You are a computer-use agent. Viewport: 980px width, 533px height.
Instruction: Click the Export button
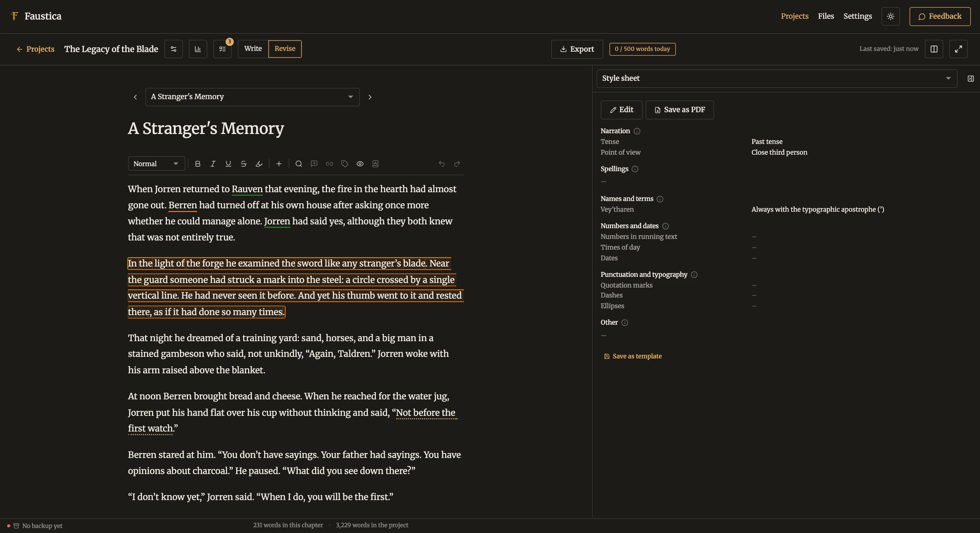tap(577, 49)
